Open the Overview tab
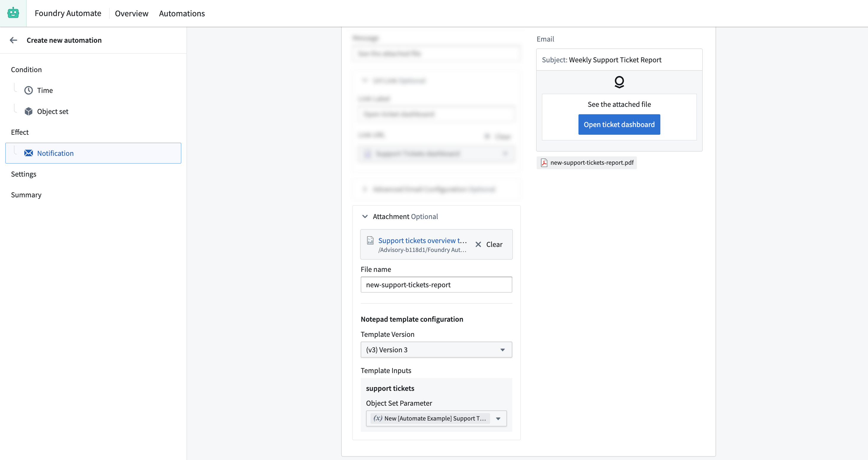The height and width of the screenshot is (460, 868). [x=131, y=13]
